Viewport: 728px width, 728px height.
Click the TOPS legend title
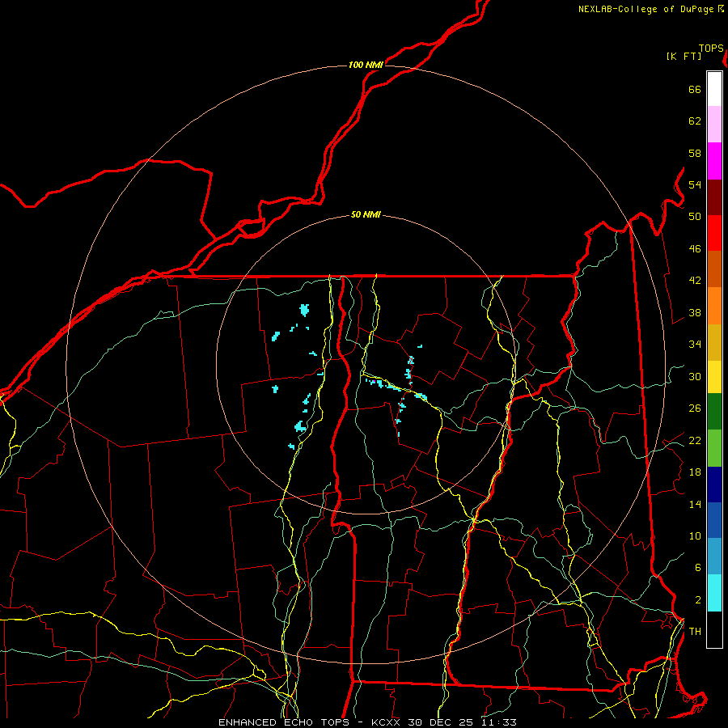click(x=711, y=49)
